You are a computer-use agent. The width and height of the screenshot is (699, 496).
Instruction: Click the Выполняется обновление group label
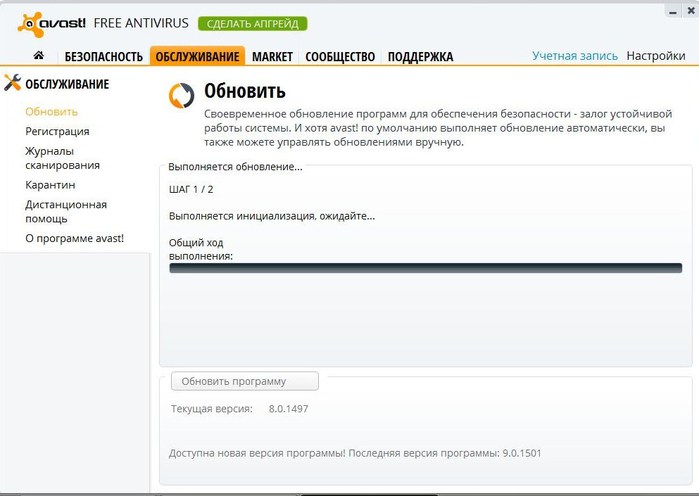coord(235,167)
